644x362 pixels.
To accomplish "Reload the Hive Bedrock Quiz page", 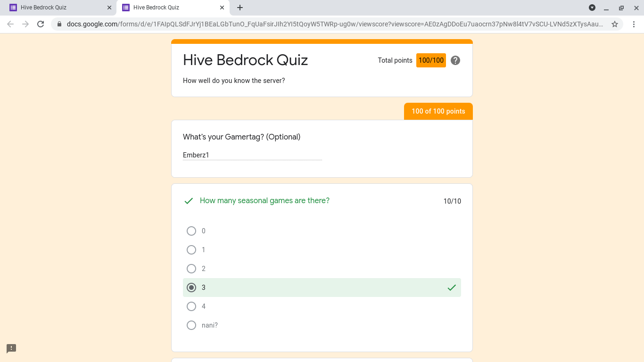I will click(x=40, y=24).
